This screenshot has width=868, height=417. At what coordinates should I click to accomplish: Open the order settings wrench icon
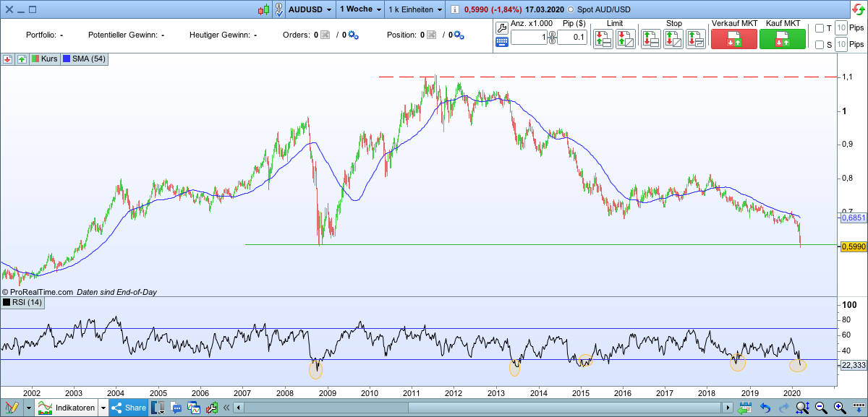tap(502, 27)
